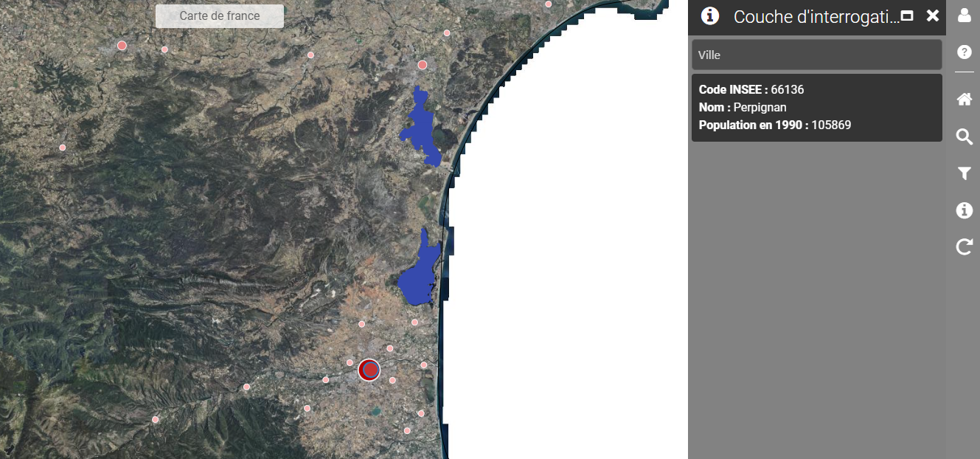
Task: Click the help question mark icon
Action: (x=964, y=52)
